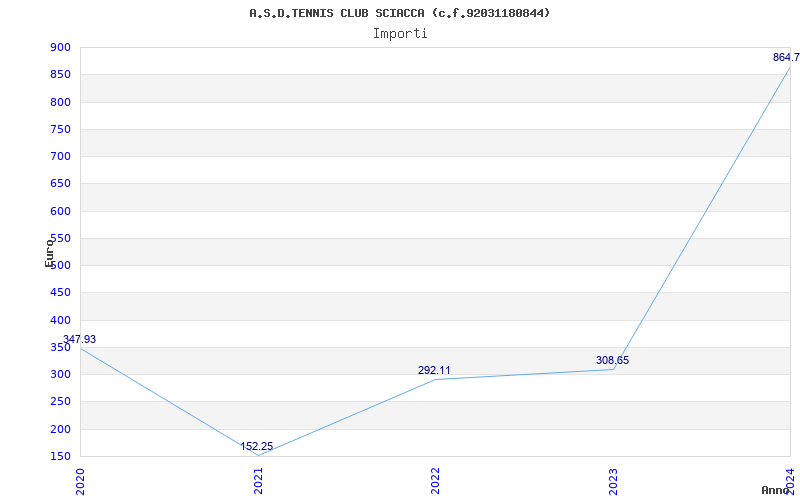Click the 700 y-axis tick label
The height and width of the screenshot is (500, 800).
pos(60,156)
